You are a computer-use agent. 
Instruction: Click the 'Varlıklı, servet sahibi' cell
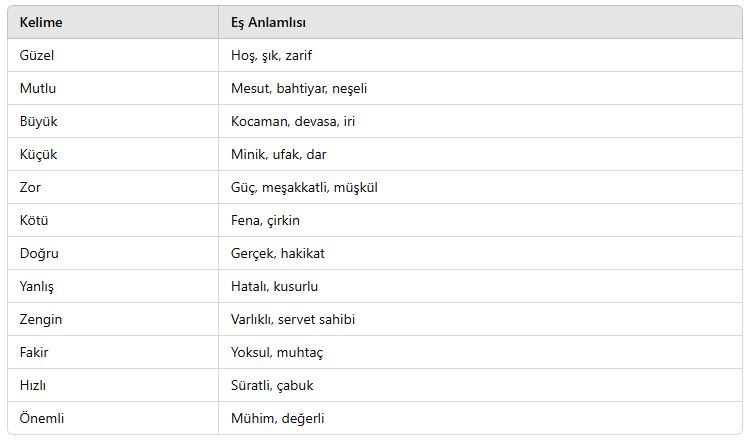480,319
